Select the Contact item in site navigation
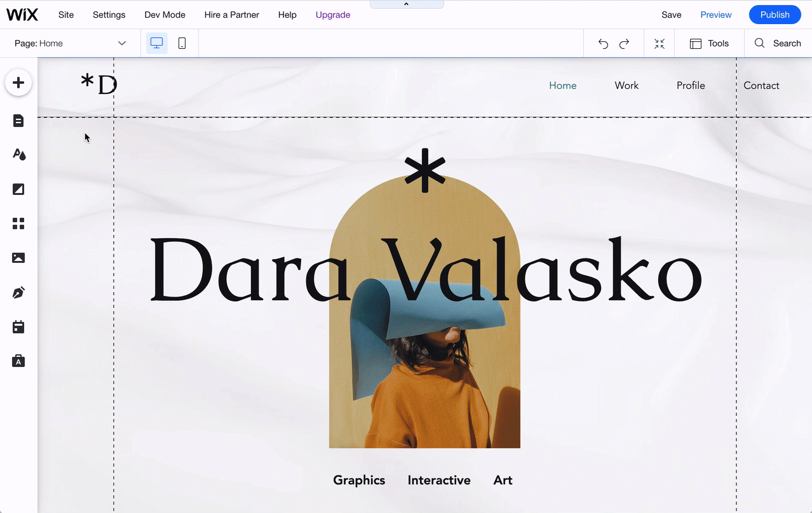 click(761, 86)
